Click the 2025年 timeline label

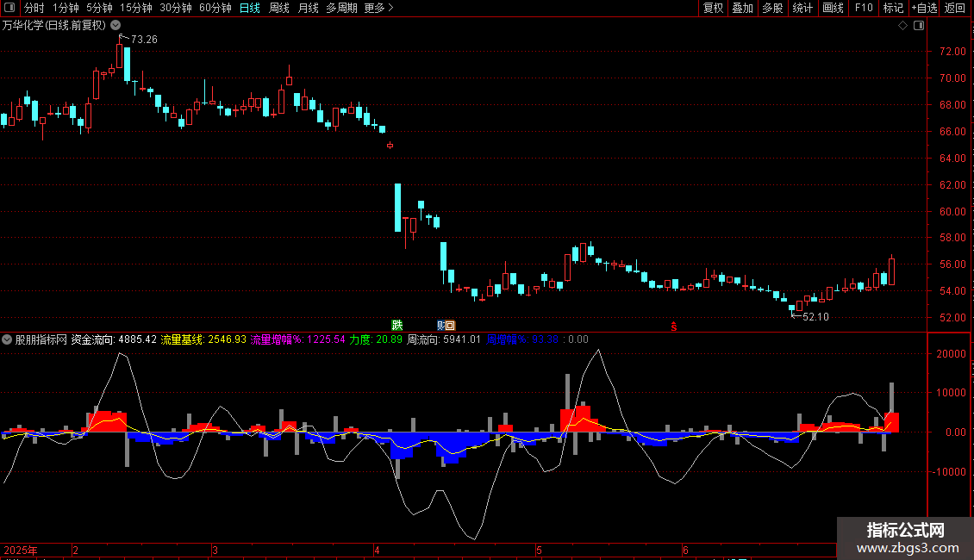pyautogui.click(x=21, y=550)
